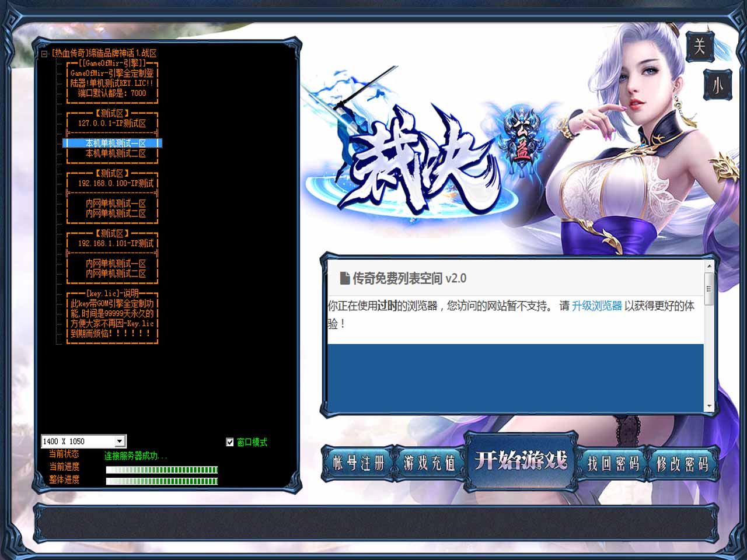This screenshot has width=747, height=560.
Task: Click the 当前进度 progress bar
Action: click(x=162, y=470)
